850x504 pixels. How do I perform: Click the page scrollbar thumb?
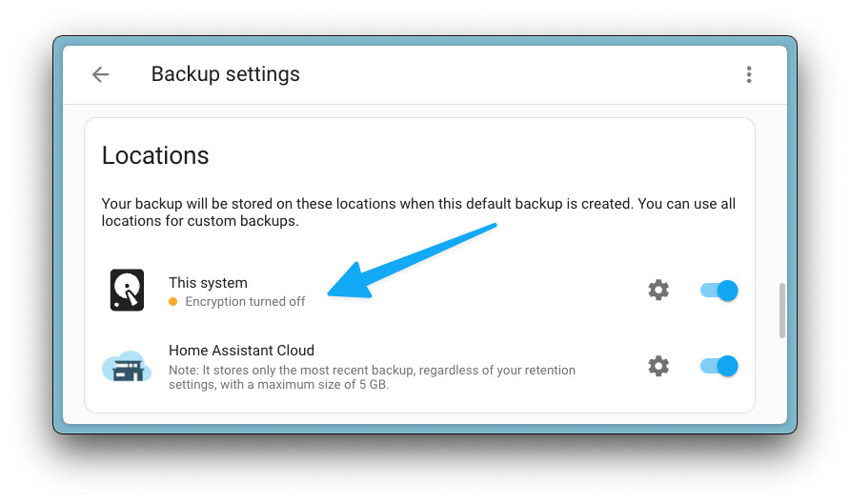pyautogui.click(x=782, y=310)
